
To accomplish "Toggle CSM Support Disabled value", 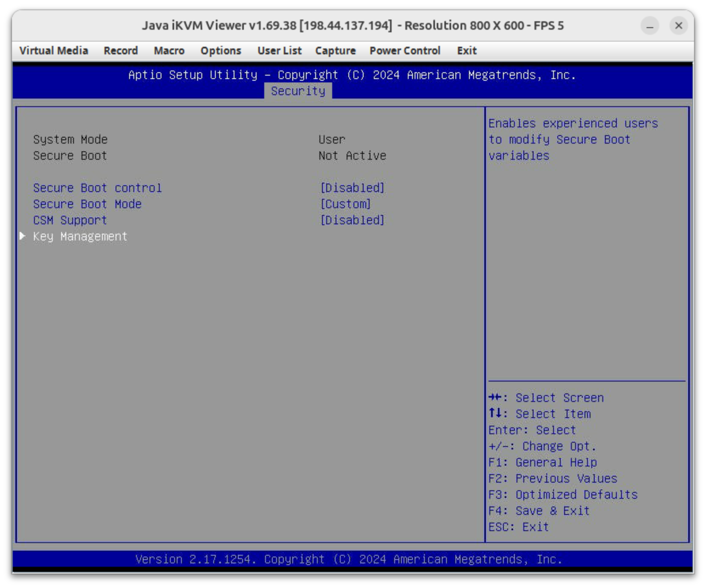I will (352, 220).
